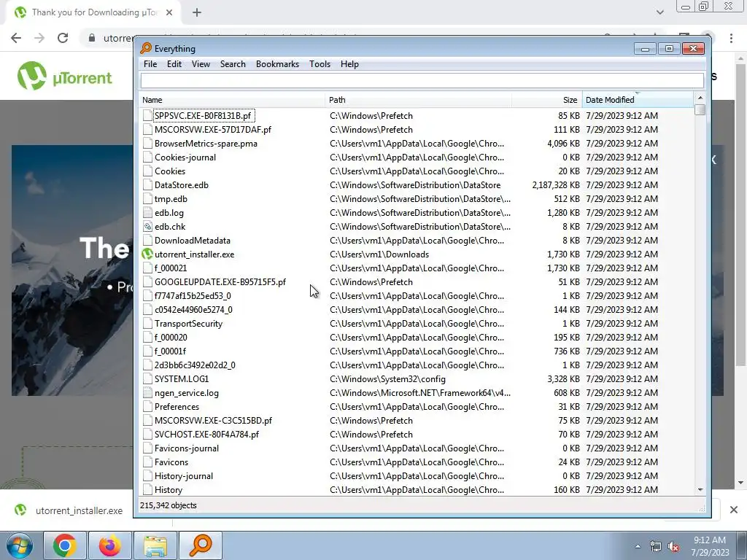747x560 pixels.
Task: Click the Everything magnifier icon in title bar
Action: tap(146, 48)
